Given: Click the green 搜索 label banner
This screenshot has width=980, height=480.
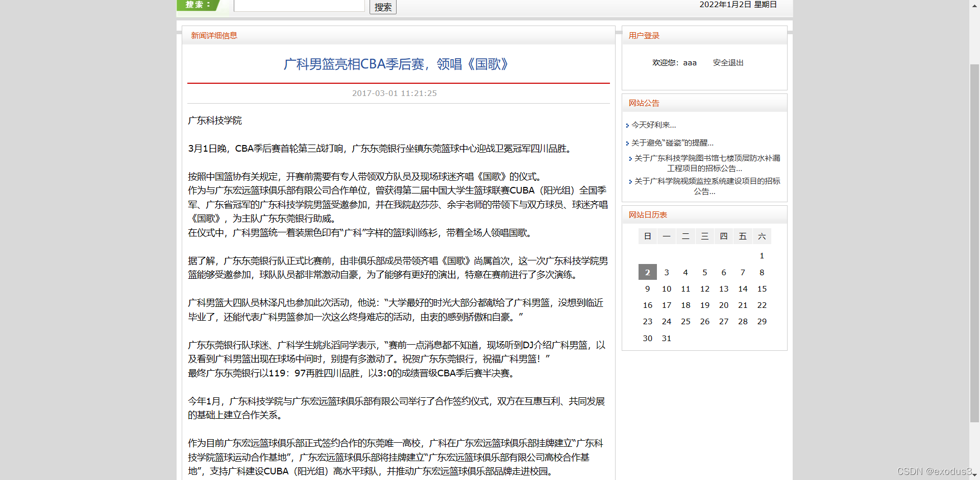Looking at the screenshot, I should (x=198, y=5).
